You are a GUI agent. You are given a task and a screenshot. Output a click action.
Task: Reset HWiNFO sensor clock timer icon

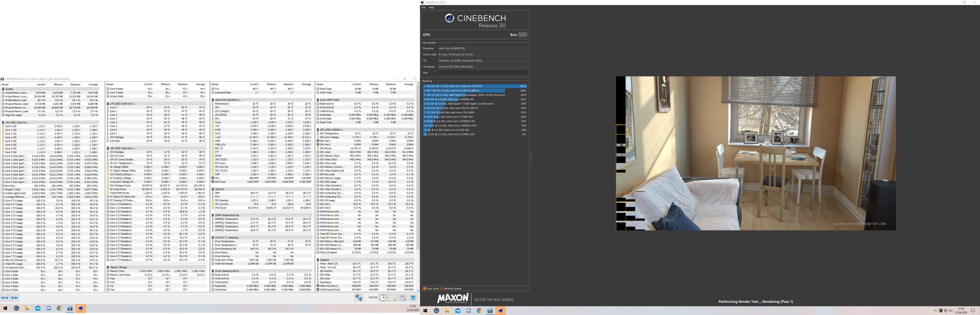pos(383,298)
